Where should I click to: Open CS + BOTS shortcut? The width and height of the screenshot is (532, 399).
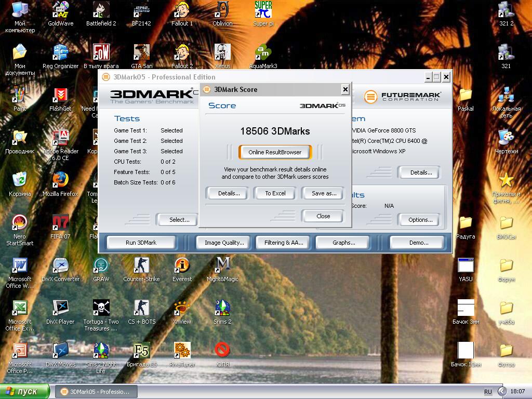click(141, 312)
